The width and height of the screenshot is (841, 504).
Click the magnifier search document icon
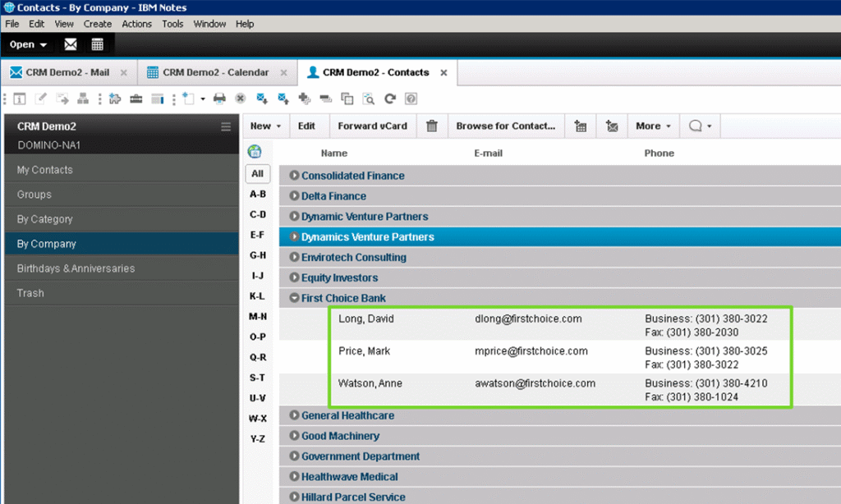(369, 99)
